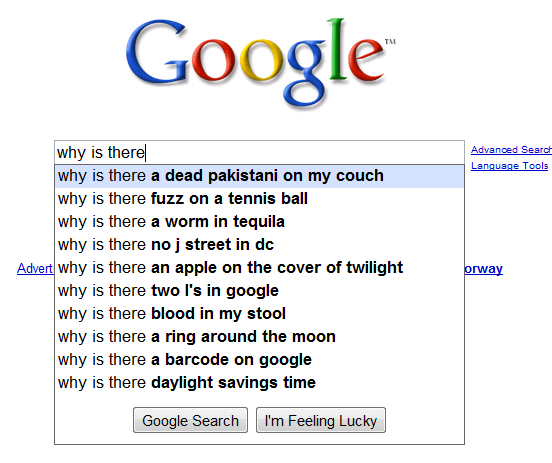Click the Google Search button
This screenshot has width=552, height=463.
click(190, 420)
